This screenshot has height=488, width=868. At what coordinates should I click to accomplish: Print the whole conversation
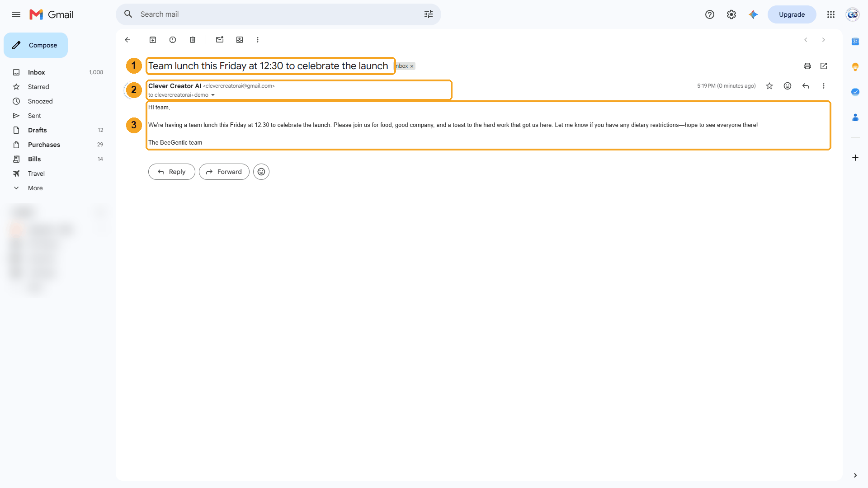[x=807, y=66]
